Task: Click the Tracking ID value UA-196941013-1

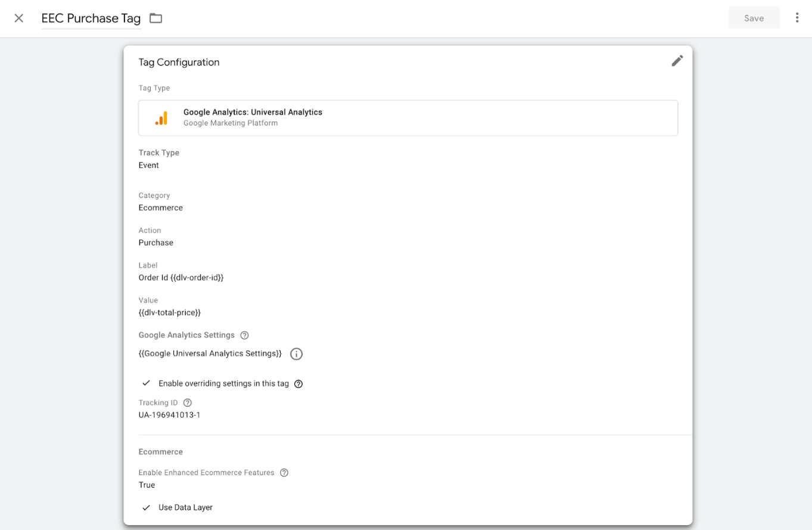Action: click(170, 415)
